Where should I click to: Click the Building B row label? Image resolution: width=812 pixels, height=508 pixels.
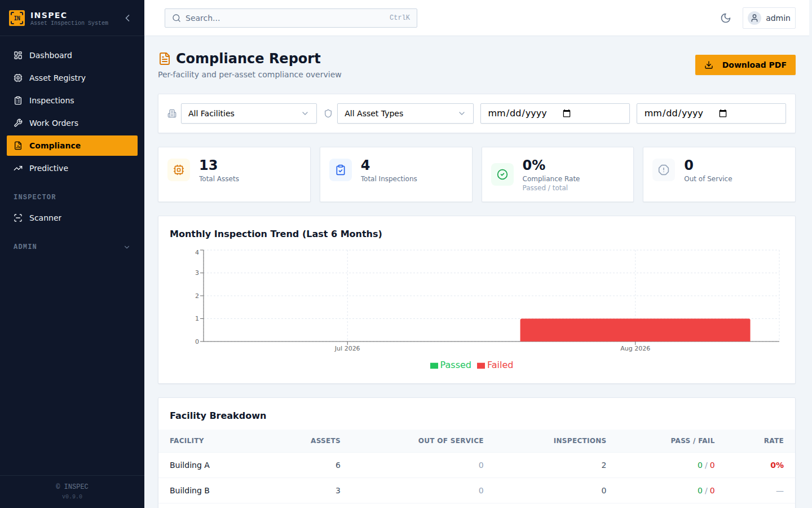(189, 491)
